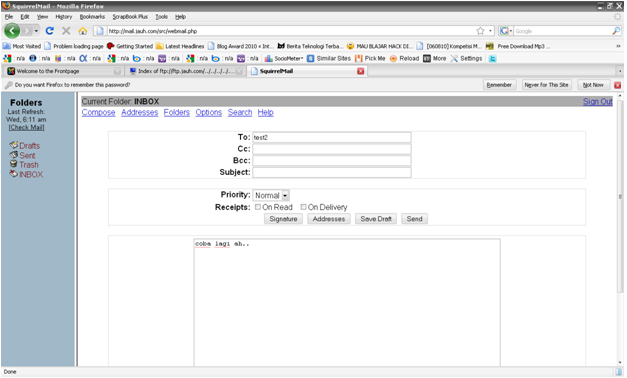Open the Home page icon
Viewport: 627px width, 378px height.
pyautogui.click(x=82, y=31)
